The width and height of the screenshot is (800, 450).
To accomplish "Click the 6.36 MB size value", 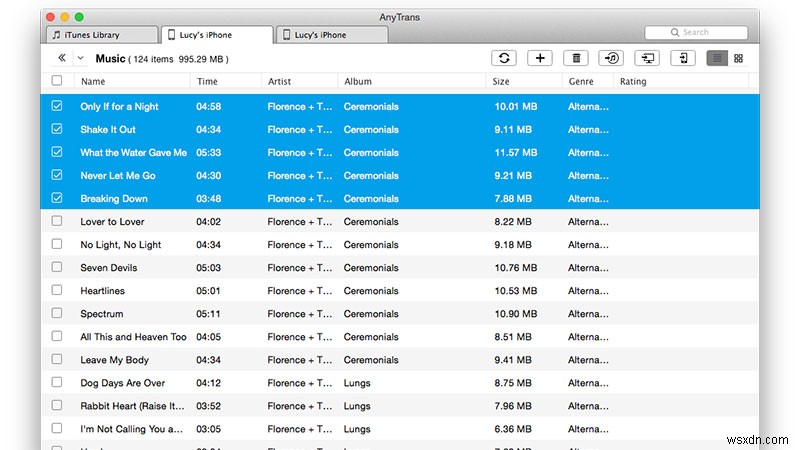I will click(513, 429).
